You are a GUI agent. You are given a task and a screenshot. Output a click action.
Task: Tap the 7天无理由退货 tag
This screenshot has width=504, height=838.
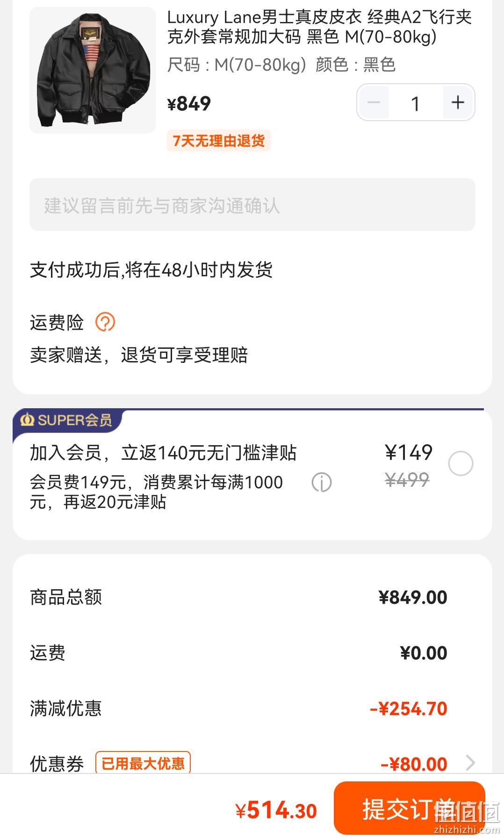[219, 141]
